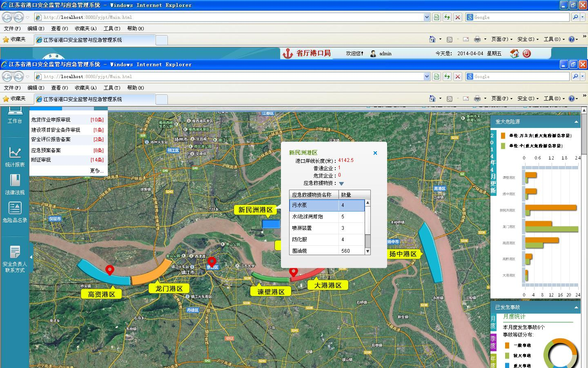Click the house home icon beside the date
The image size is (588, 368).
(514, 54)
